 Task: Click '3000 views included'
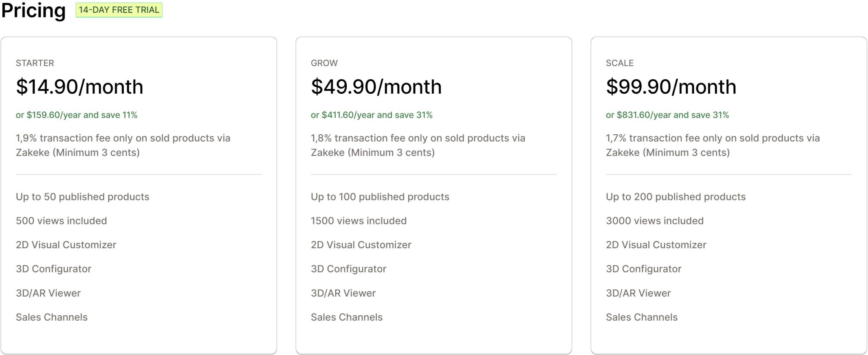pyautogui.click(x=655, y=221)
